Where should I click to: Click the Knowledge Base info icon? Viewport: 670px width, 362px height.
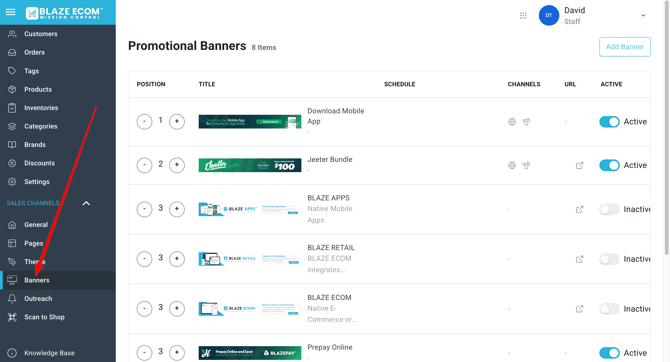12,353
